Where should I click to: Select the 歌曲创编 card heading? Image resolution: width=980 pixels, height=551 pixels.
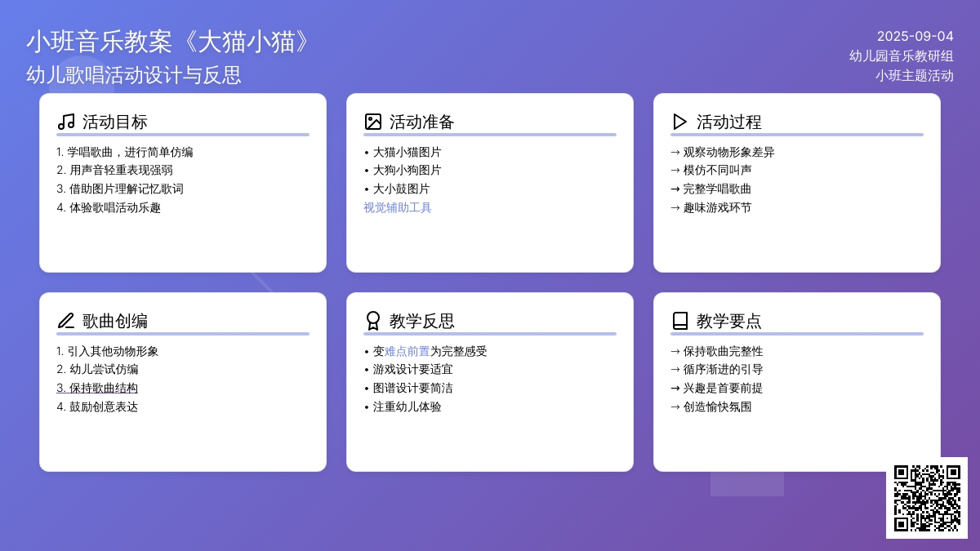coord(115,321)
